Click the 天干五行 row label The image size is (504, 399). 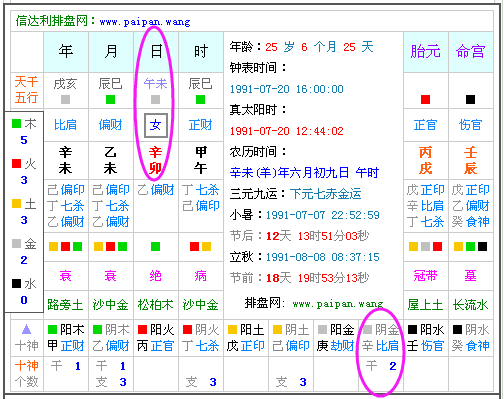tap(27, 90)
